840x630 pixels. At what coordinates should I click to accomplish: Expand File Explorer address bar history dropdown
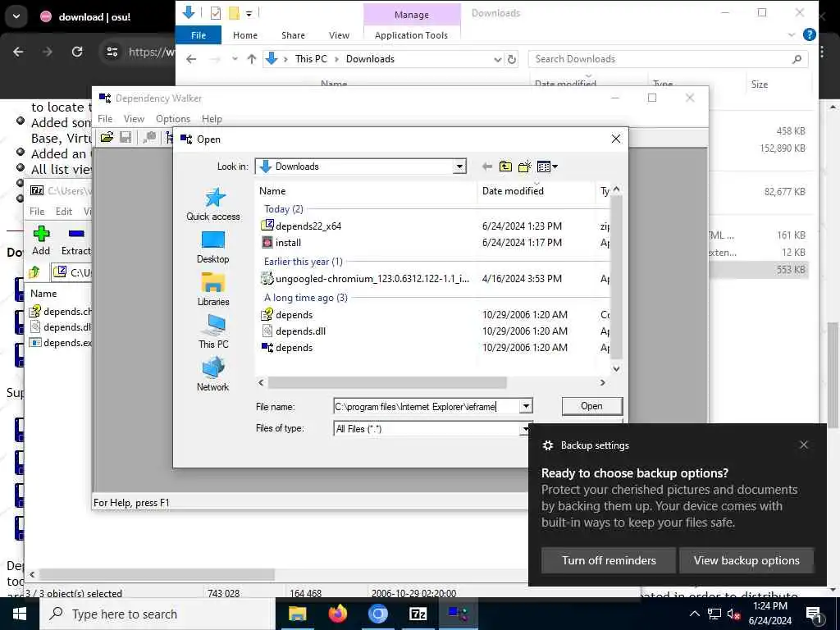pos(498,59)
